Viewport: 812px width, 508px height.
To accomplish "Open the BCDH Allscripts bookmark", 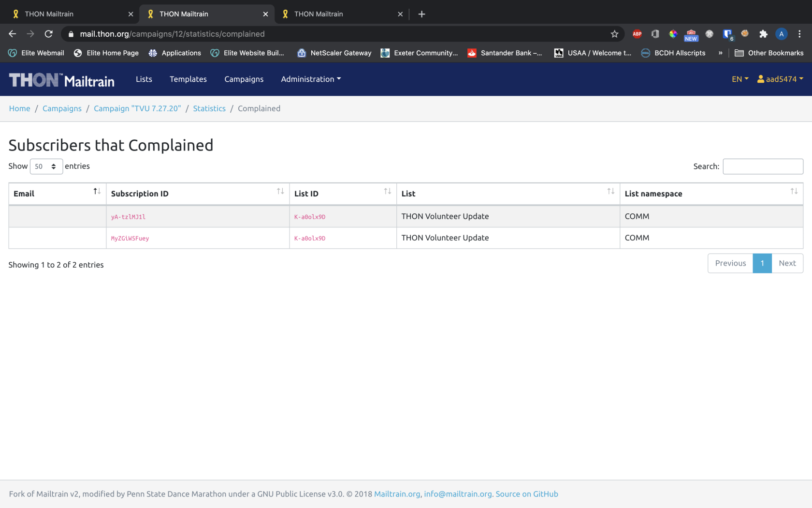I will [x=673, y=53].
